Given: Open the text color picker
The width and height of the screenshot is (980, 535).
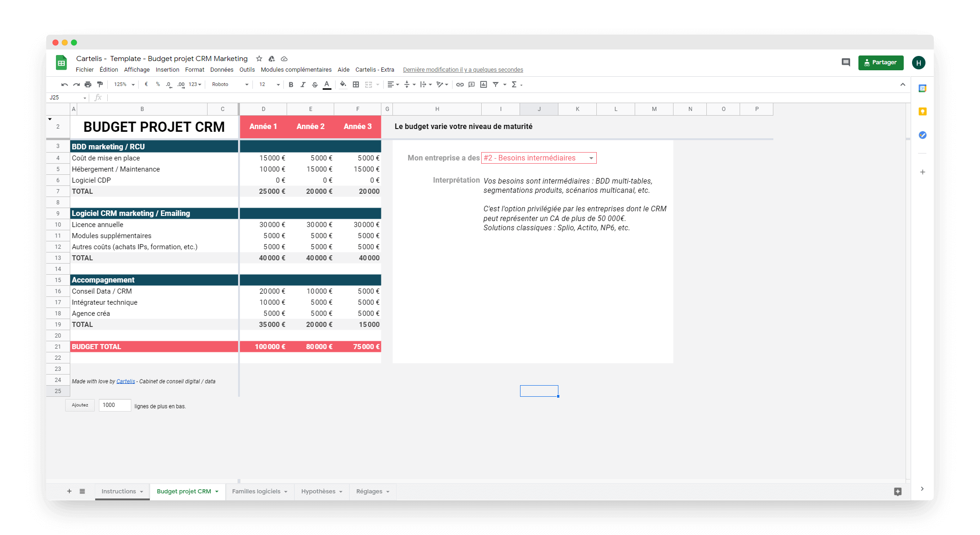Looking at the screenshot, I should [x=327, y=85].
